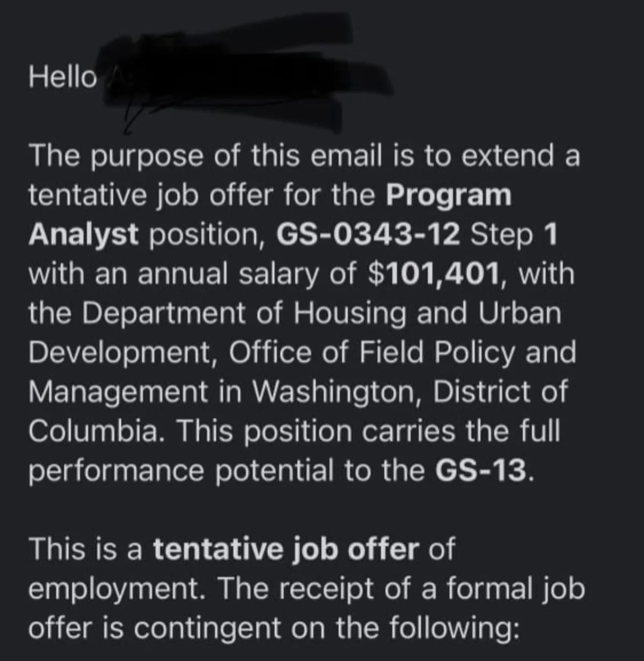Screen dimensions: 644x661
Task: Click the bold "Program" job title word
Action: point(449,196)
